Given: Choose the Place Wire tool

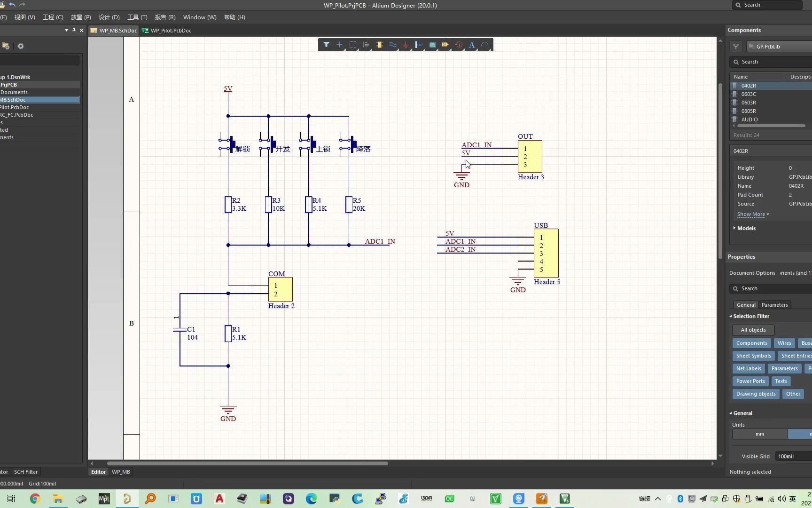Looking at the screenshot, I should [392, 45].
